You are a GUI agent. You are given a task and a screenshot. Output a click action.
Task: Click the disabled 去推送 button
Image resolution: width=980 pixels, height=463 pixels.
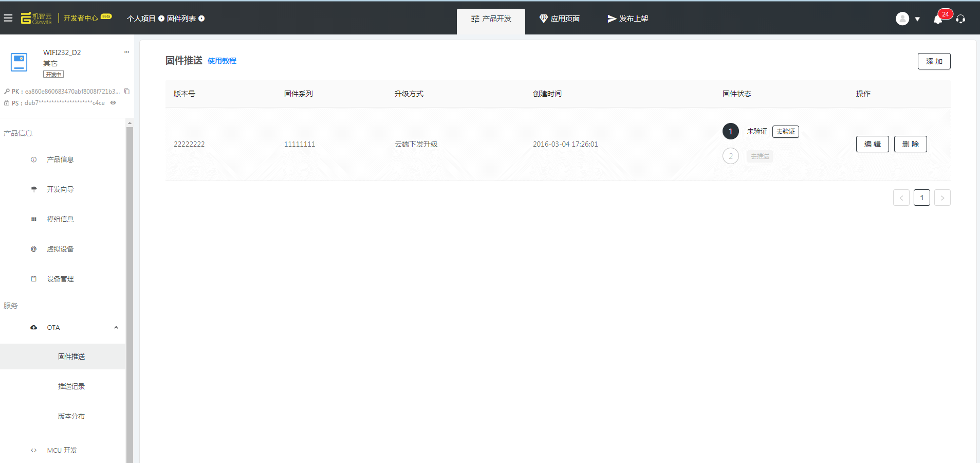click(x=760, y=156)
